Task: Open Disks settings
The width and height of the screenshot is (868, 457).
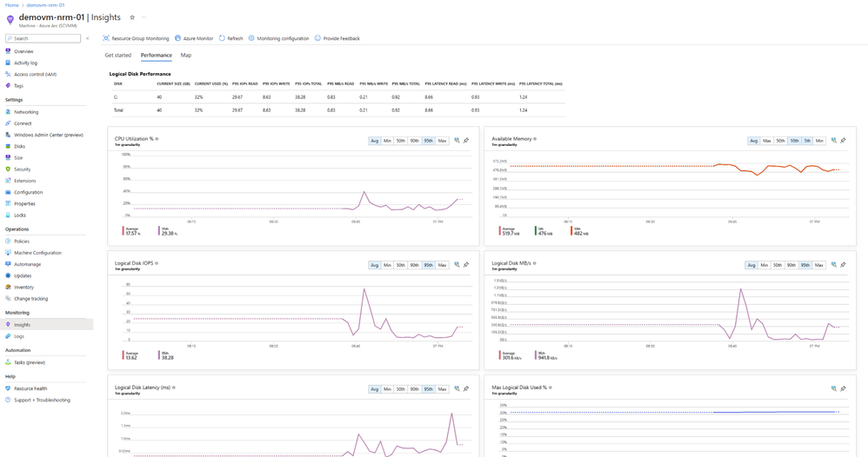Action: pyautogui.click(x=19, y=147)
